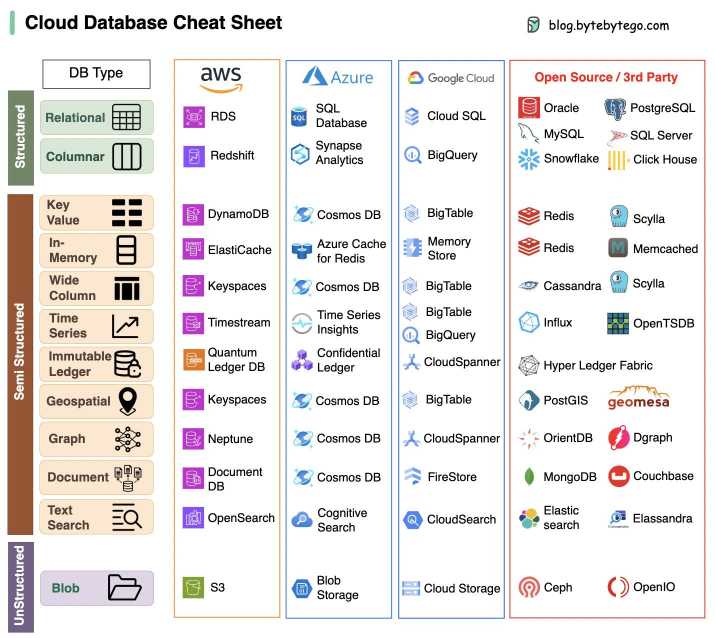Select the UnStructured side label
The height and width of the screenshot is (638, 715).
coord(21,587)
